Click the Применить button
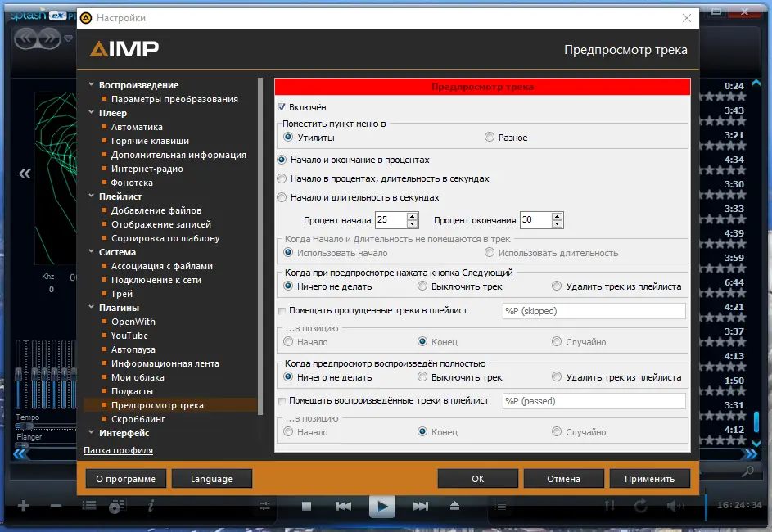772x532 pixels. click(649, 478)
